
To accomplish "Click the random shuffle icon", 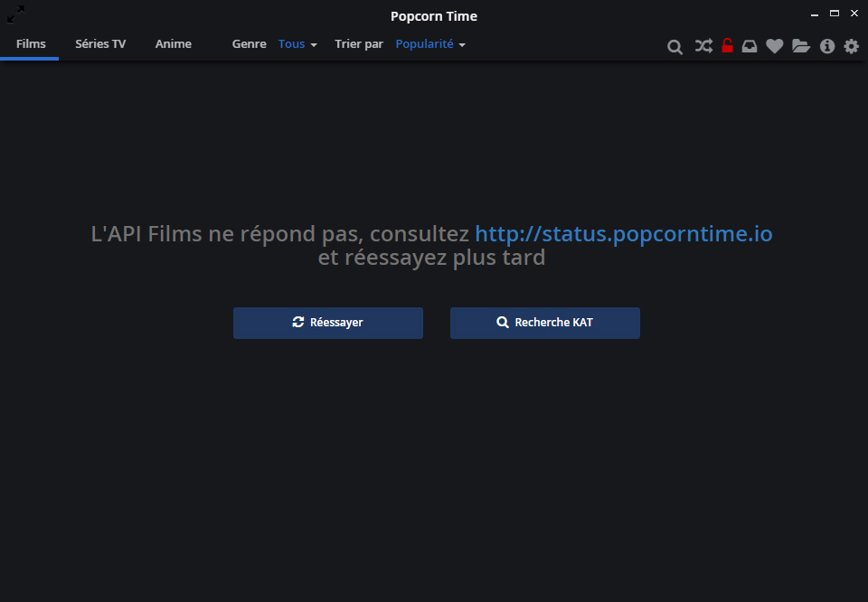I will click(703, 45).
